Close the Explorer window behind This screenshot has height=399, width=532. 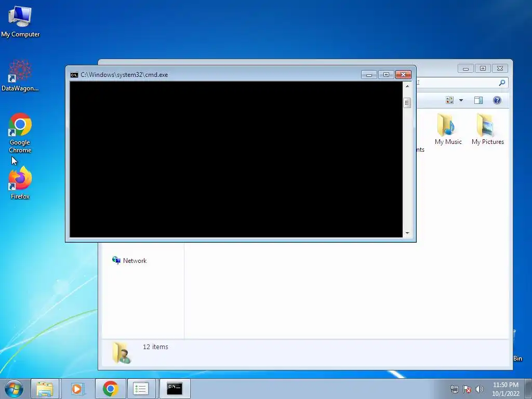tap(500, 69)
